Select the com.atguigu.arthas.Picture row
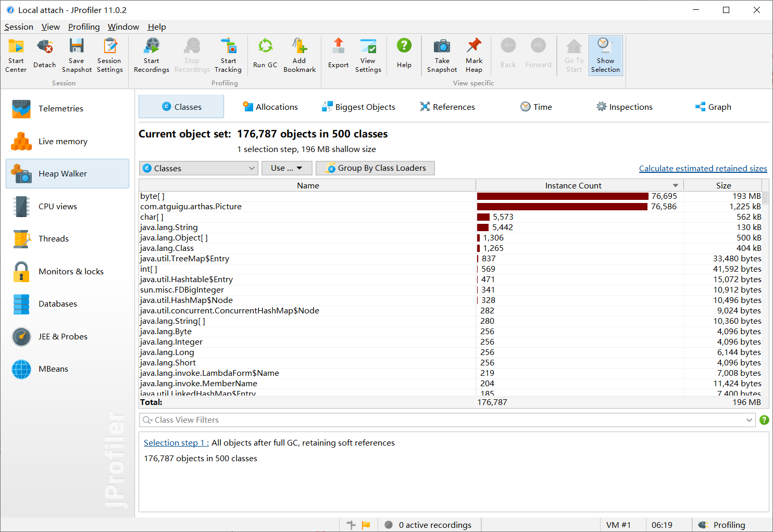 point(451,207)
